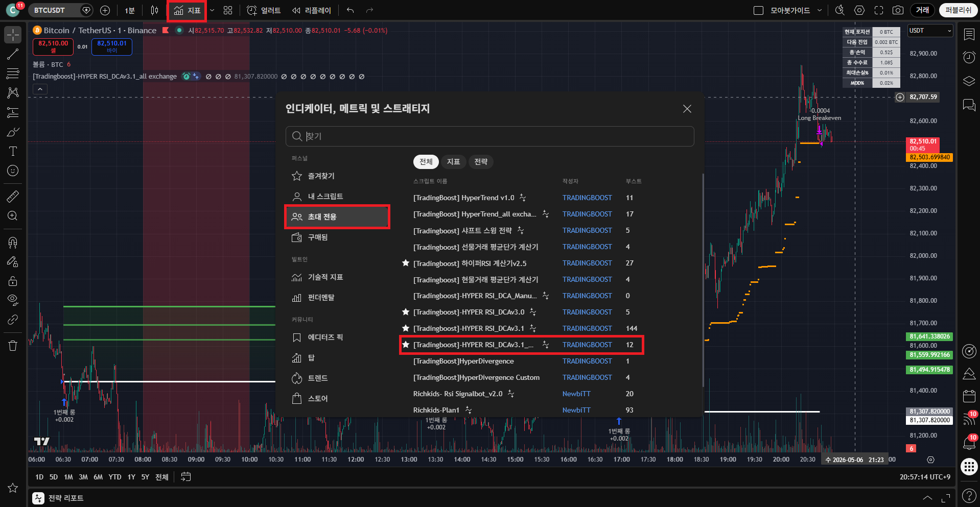
Task: Open the watchlist panel icon
Action: click(x=969, y=34)
